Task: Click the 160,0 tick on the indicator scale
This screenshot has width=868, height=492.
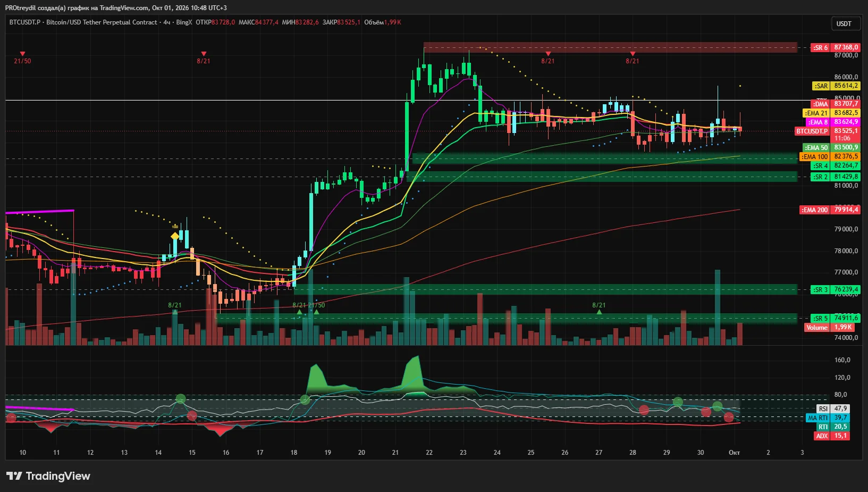Action: click(x=842, y=360)
